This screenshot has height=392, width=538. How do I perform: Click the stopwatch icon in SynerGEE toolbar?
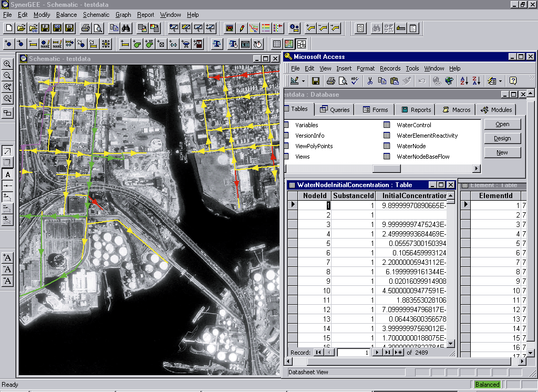[257, 44]
